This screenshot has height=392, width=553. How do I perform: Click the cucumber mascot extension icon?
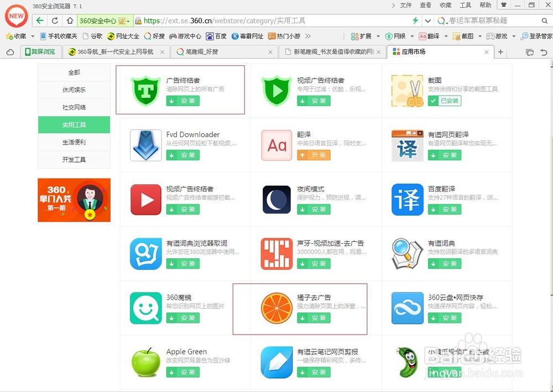point(408,362)
